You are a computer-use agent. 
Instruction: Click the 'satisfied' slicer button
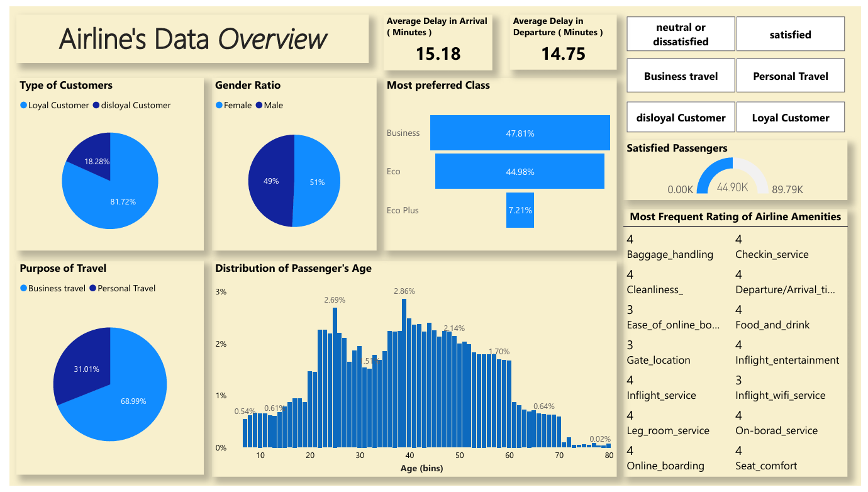(790, 34)
